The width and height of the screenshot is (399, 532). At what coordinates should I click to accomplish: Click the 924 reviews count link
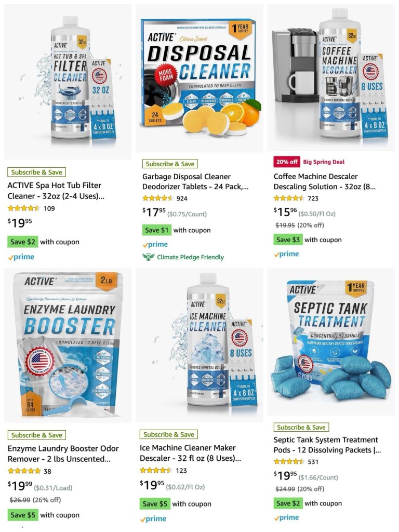coord(182,198)
